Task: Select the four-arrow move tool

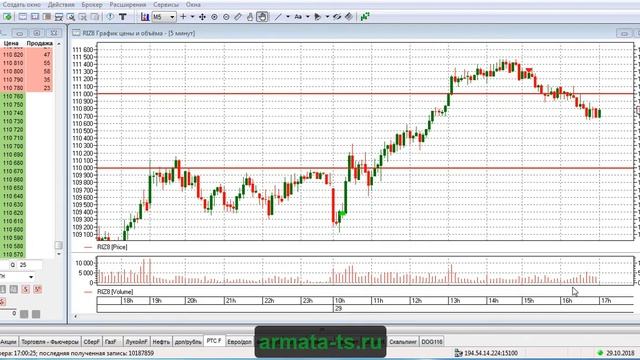Action: (202, 17)
